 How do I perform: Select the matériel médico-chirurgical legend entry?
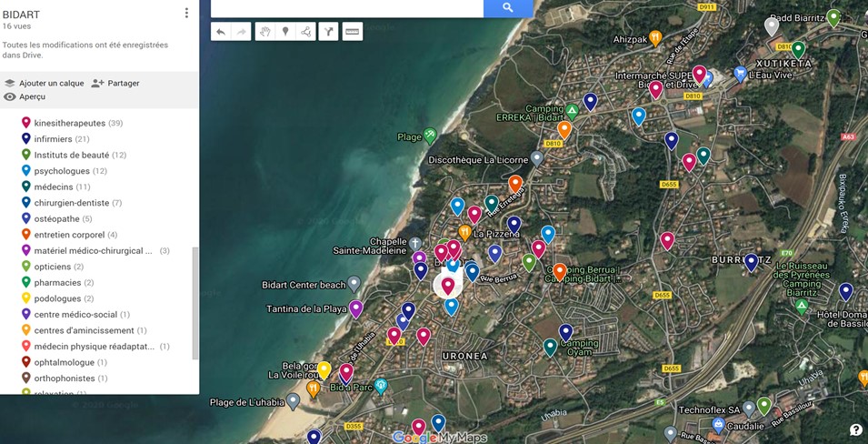95,250
